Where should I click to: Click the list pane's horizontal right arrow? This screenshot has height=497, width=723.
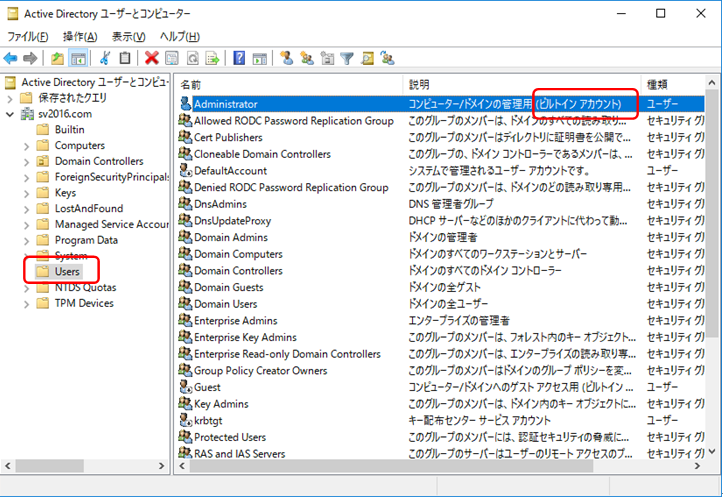(x=697, y=466)
